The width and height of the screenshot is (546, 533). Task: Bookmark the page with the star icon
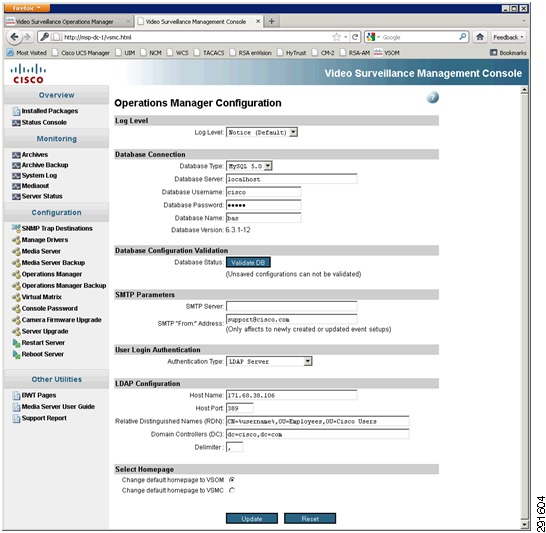tap(336, 37)
